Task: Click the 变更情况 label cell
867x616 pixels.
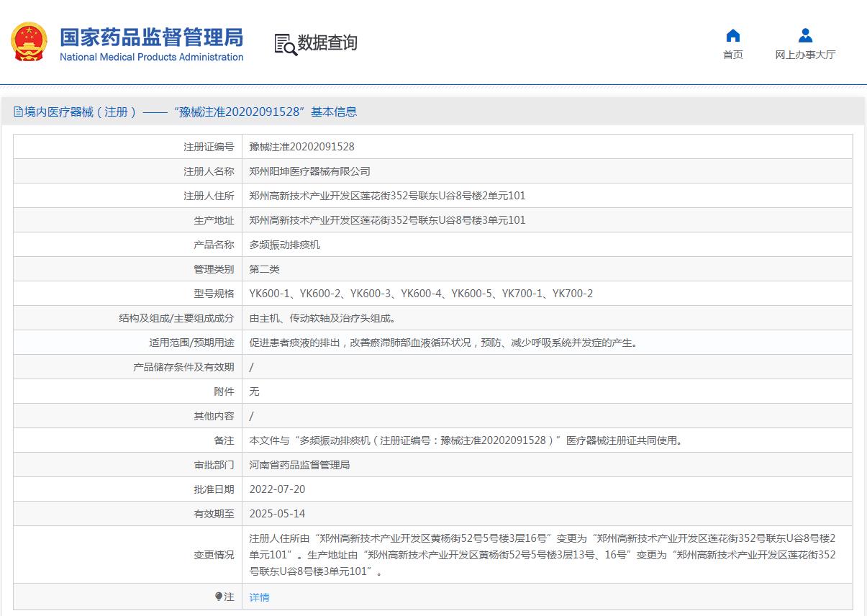Action: [x=127, y=555]
